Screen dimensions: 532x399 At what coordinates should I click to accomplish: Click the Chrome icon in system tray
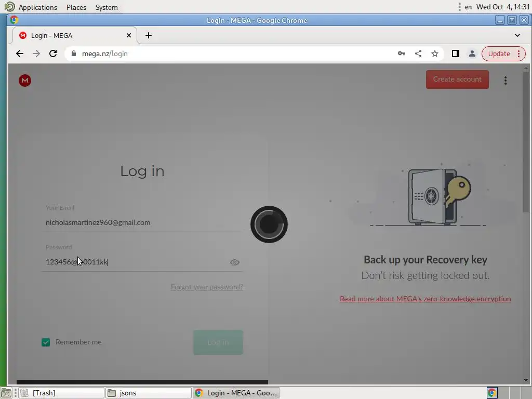[x=492, y=393]
